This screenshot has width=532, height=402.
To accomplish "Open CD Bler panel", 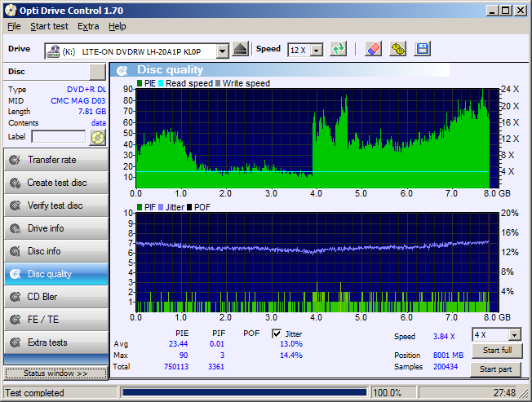I will [56, 297].
